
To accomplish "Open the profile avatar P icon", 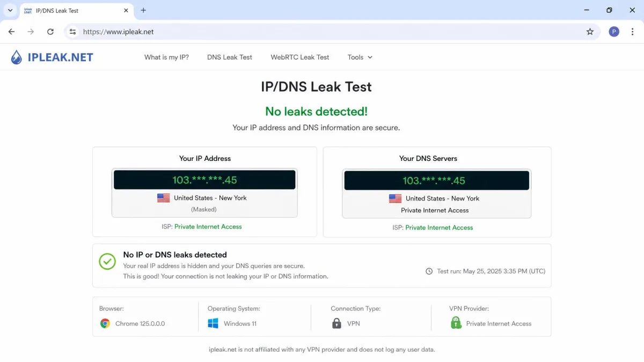I will 614,32.
